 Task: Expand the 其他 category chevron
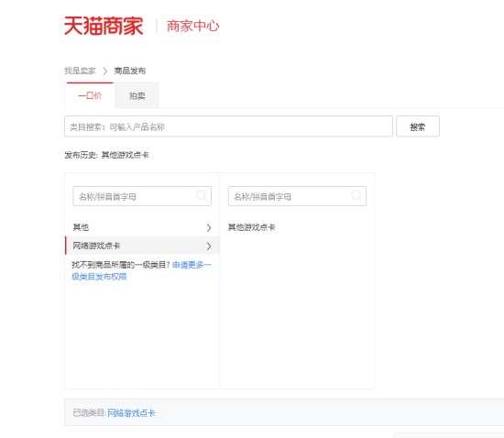(x=209, y=228)
